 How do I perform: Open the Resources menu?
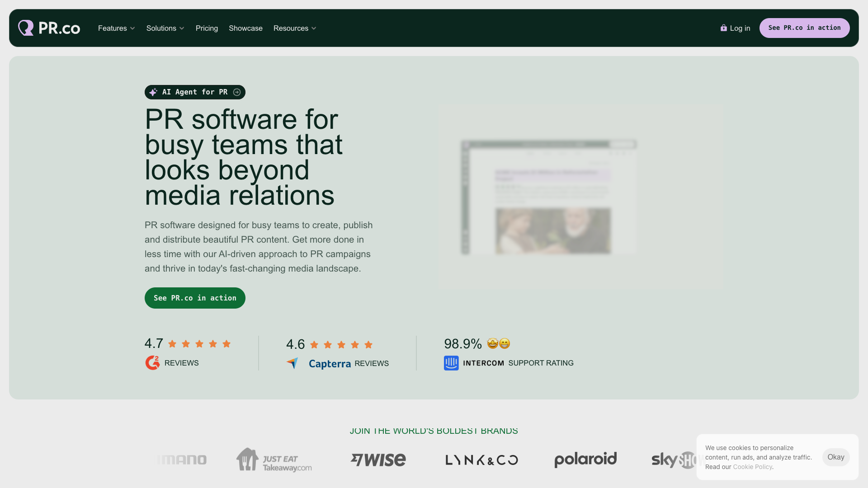pos(295,28)
